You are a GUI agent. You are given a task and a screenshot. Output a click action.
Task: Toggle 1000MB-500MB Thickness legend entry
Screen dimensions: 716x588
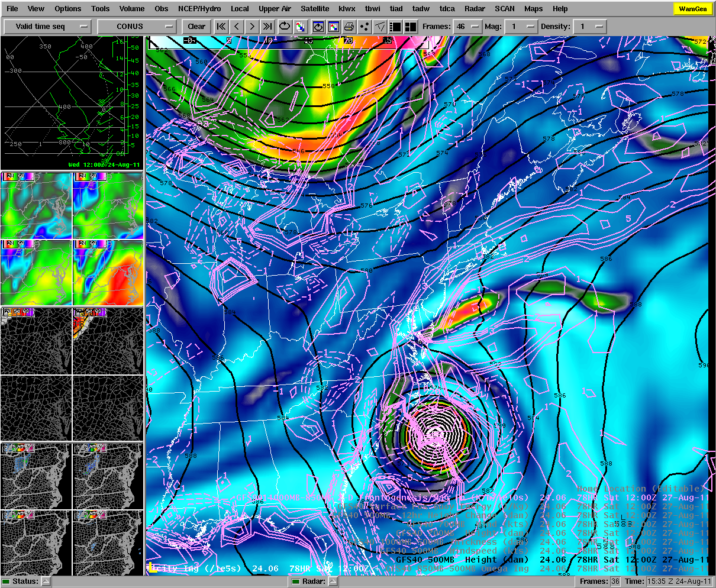coord(527,542)
